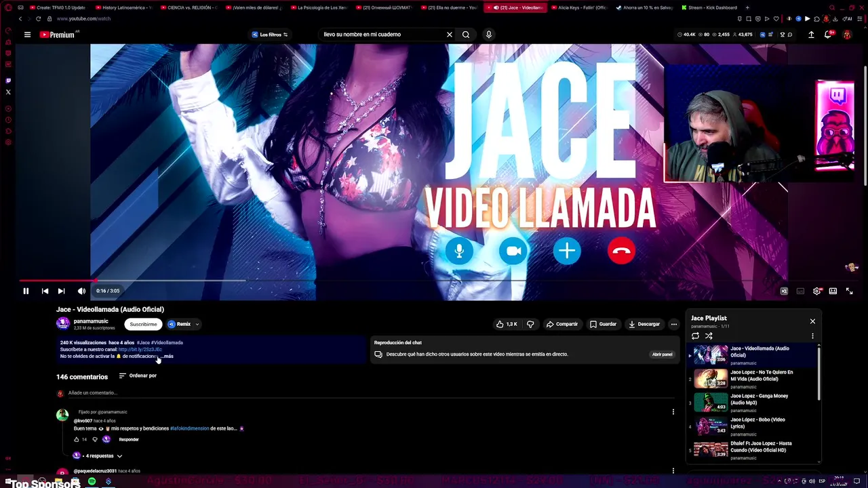Image resolution: width=868 pixels, height=488 pixels.
Task: Switch to CIENCIA vs. RELIGIÓN tab
Action: coord(189,7)
